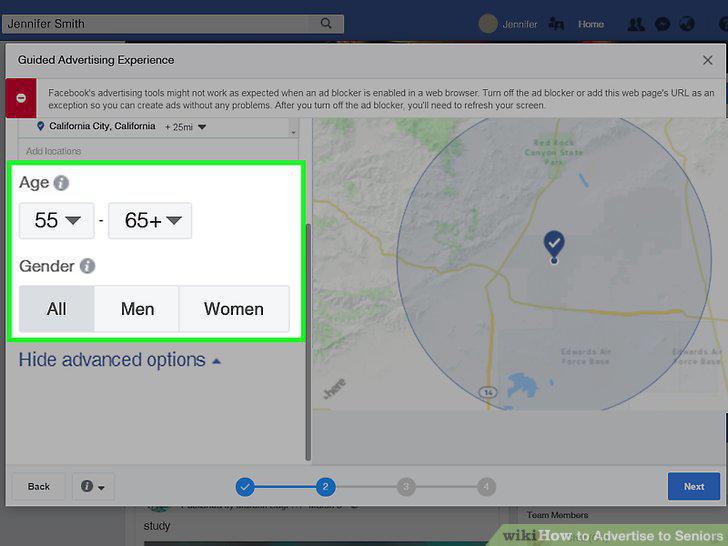Click the location pin next to California City

tap(40, 126)
